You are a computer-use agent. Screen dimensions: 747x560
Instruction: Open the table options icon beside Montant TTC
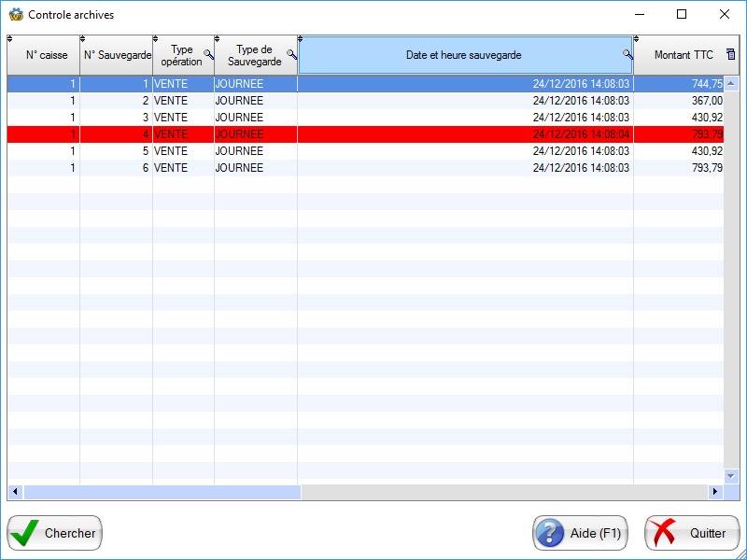pos(730,55)
